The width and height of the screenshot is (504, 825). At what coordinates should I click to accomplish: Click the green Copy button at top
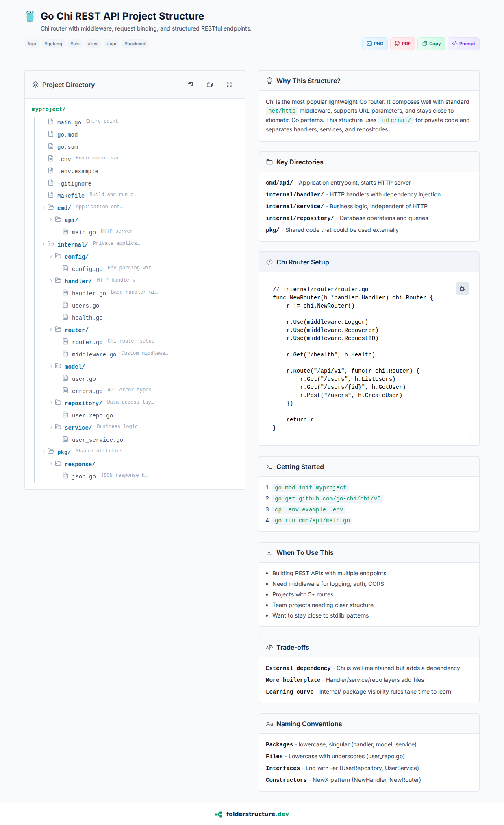pyautogui.click(x=431, y=44)
